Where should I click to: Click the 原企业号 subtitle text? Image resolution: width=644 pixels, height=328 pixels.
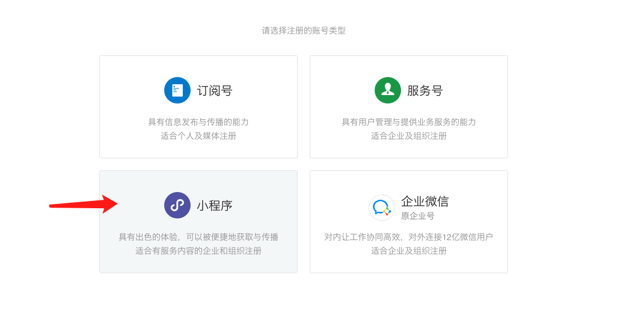tap(418, 216)
